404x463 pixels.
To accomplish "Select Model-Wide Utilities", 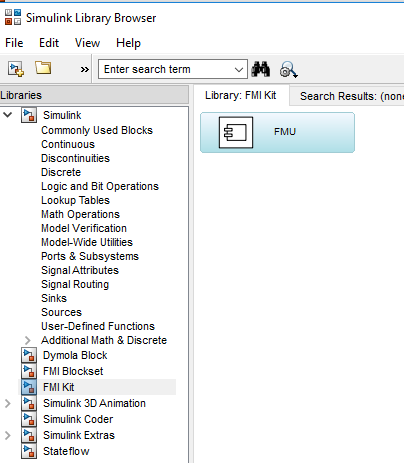I will click(87, 242).
